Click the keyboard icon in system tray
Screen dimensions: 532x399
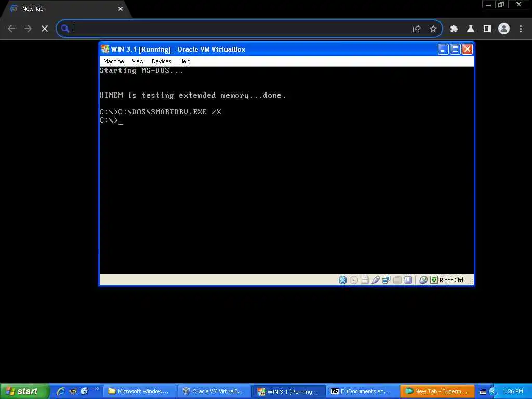pyautogui.click(x=483, y=392)
